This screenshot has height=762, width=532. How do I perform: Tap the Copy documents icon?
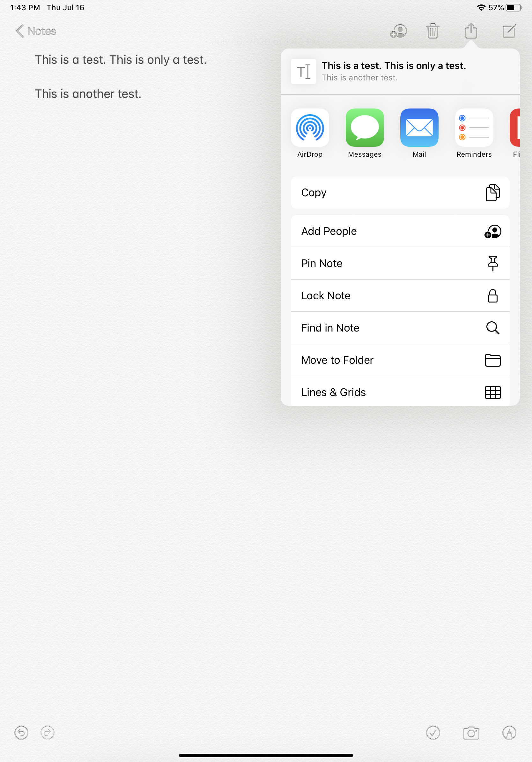(x=493, y=192)
